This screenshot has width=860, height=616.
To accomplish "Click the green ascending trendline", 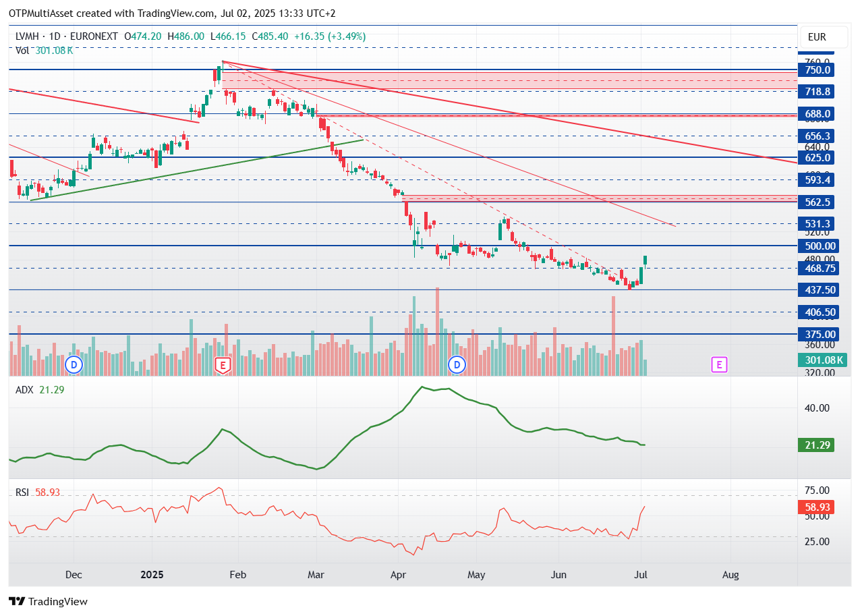I will pyautogui.click(x=197, y=169).
